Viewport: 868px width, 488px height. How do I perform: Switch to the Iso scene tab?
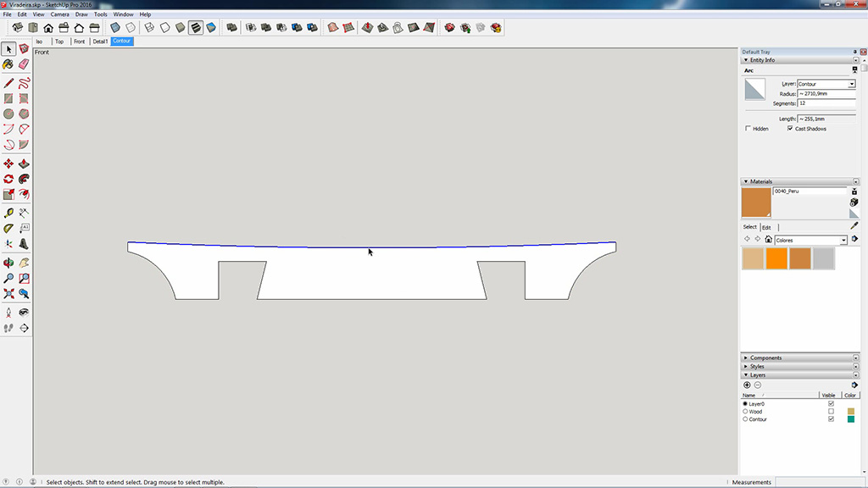39,42
